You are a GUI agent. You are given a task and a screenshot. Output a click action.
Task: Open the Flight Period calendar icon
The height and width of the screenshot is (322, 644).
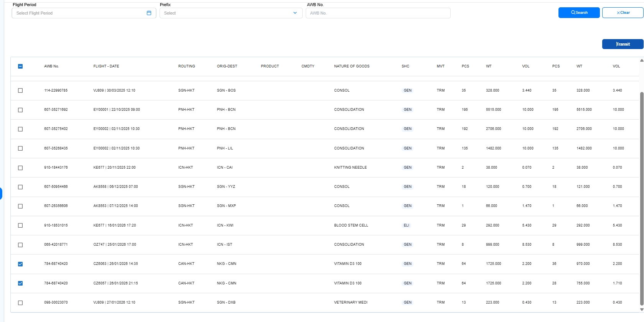point(149,13)
